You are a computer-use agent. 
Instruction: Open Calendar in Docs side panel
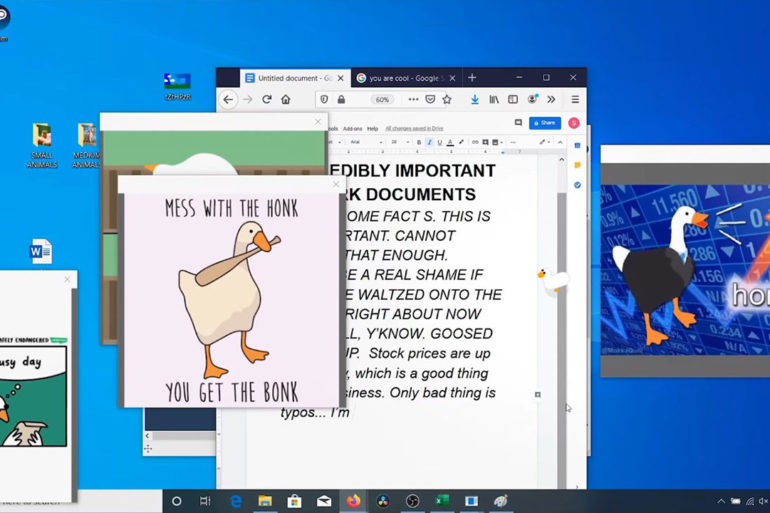(x=578, y=146)
